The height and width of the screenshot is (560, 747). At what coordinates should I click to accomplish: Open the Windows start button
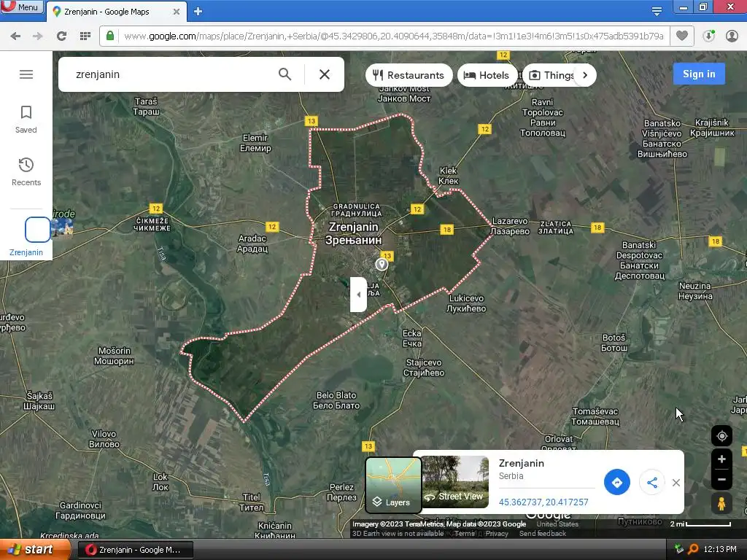coord(34,550)
